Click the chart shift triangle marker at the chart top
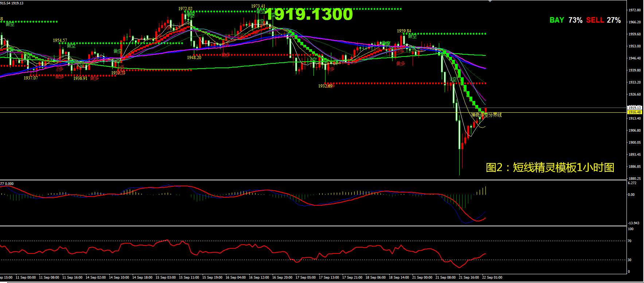 pyautogui.click(x=491, y=1)
